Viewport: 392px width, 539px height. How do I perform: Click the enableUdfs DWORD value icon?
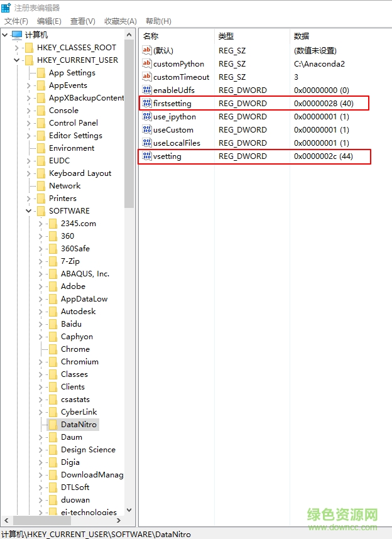[147, 90]
